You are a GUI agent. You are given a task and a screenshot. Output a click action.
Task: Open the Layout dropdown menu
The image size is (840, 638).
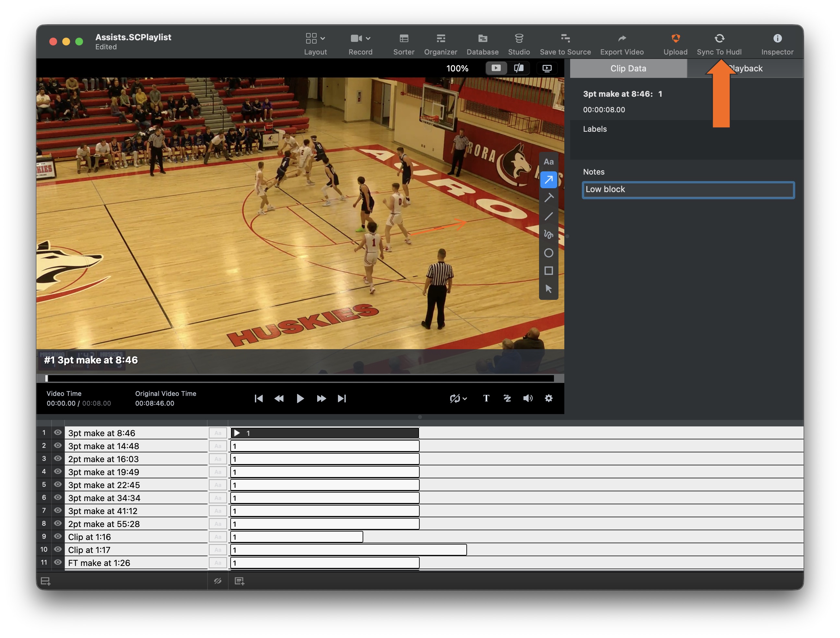pyautogui.click(x=315, y=44)
